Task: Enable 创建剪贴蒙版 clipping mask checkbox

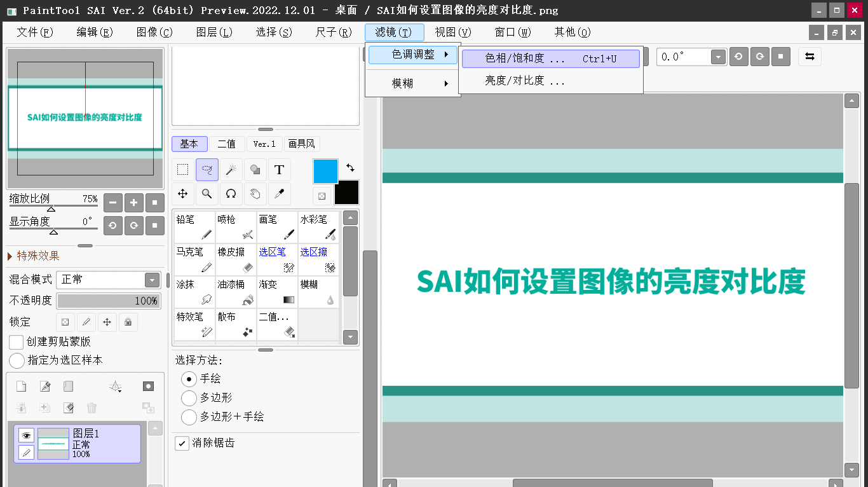Action: click(x=17, y=341)
